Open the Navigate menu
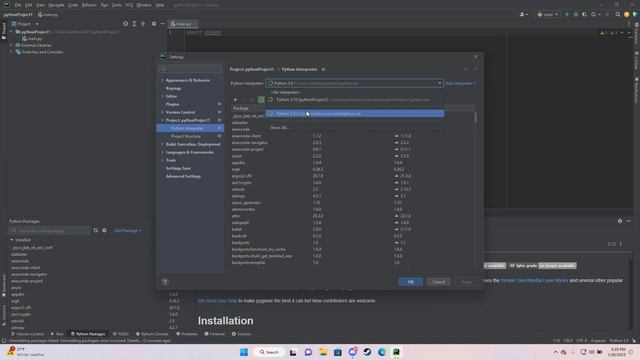640x360 pixels. [56, 5]
